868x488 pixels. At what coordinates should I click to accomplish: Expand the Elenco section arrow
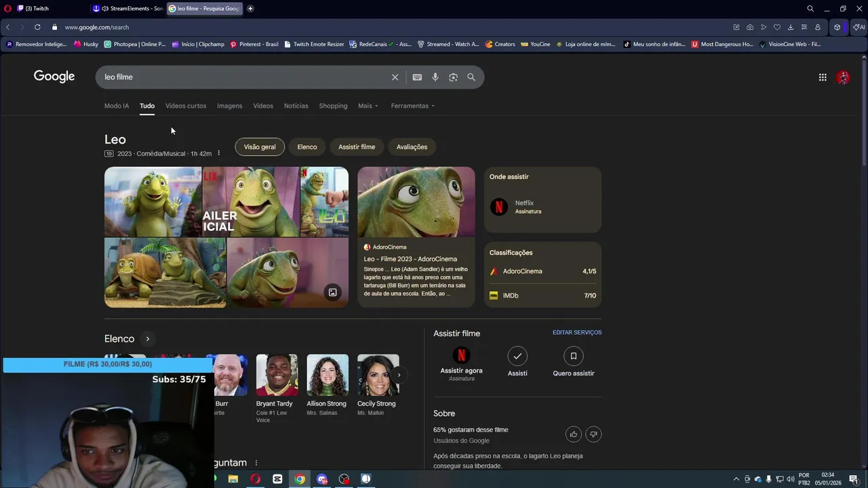point(147,339)
